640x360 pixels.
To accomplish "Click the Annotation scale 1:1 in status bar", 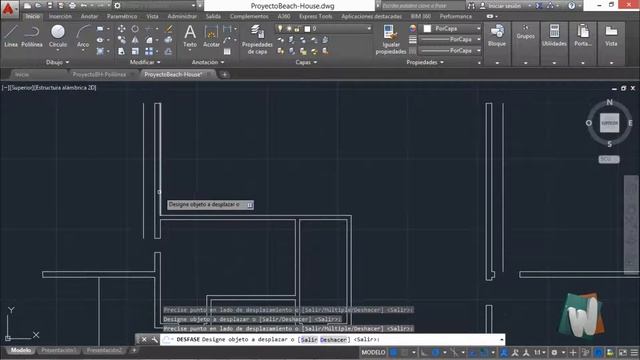I will 539,352.
